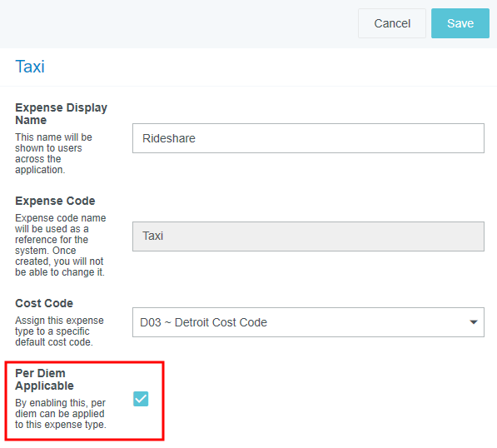497x448 pixels.
Task: Uncheck the Per Diem Applicable checkbox
Action: coord(141,399)
